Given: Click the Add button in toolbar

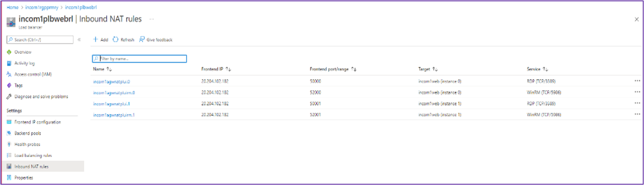Looking at the screenshot, I should pos(100,40).
